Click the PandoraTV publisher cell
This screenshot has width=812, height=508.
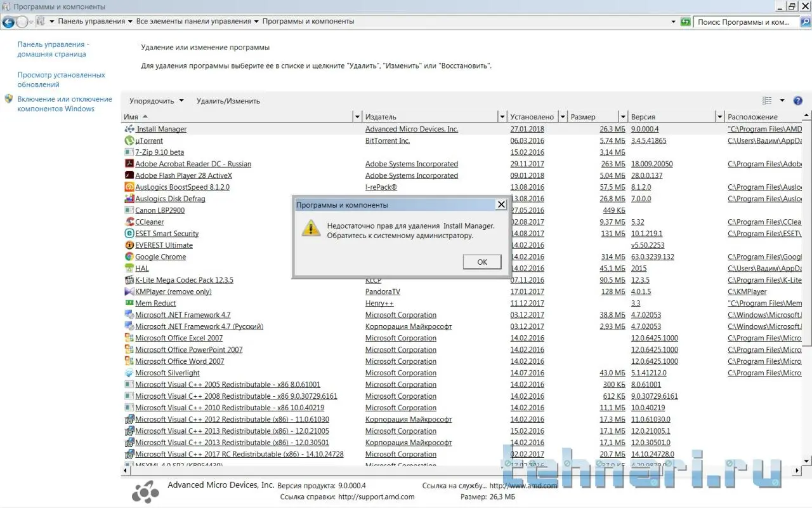[x=383, y=291]
